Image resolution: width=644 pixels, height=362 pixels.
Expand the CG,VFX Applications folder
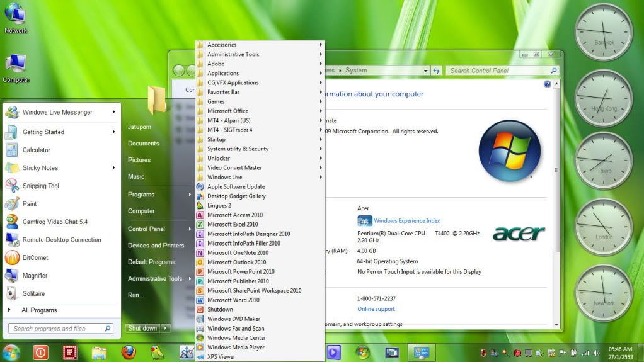point(260,82)
